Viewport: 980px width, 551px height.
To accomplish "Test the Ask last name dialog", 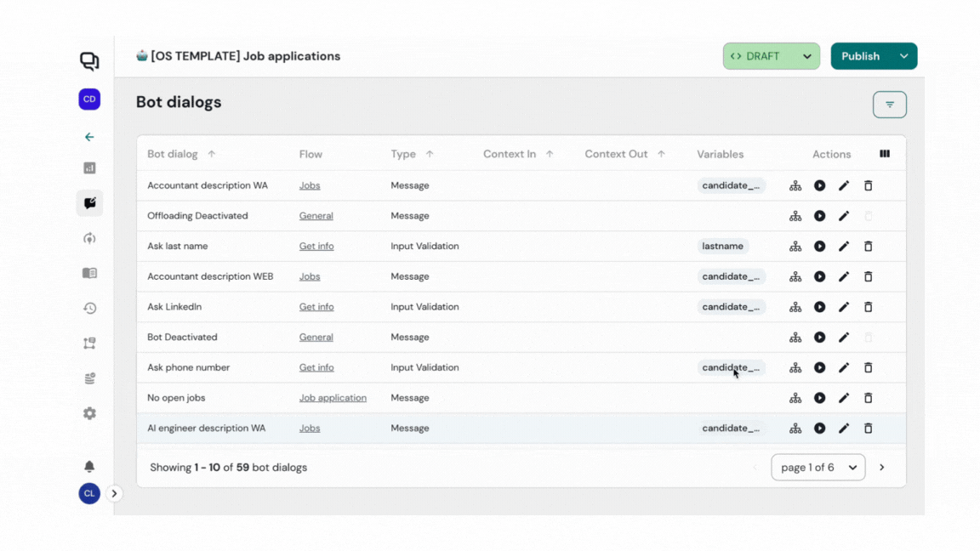I will (819, 247).
